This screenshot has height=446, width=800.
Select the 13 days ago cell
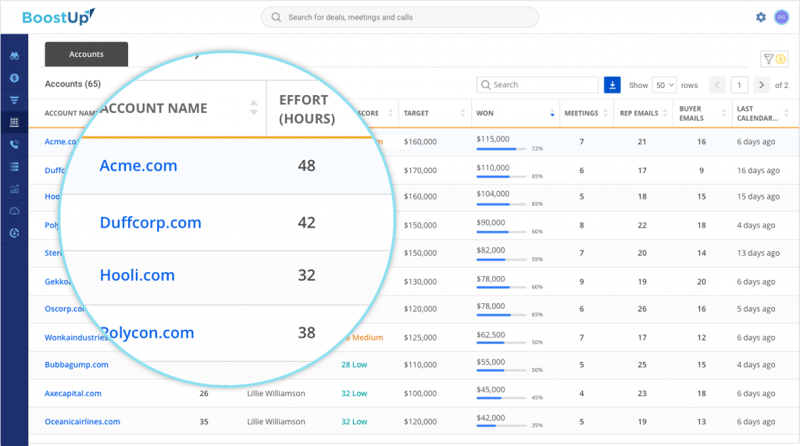tap(758, 253)
